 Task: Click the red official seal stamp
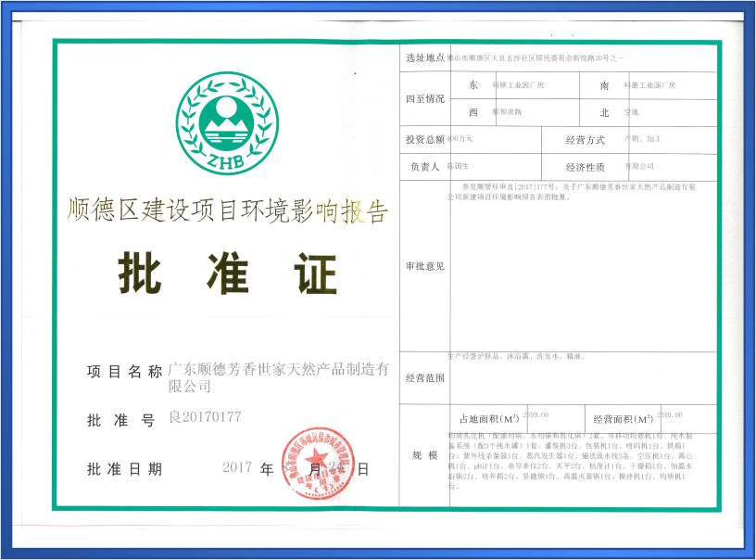pyautogui.click(x=317, y=463)
